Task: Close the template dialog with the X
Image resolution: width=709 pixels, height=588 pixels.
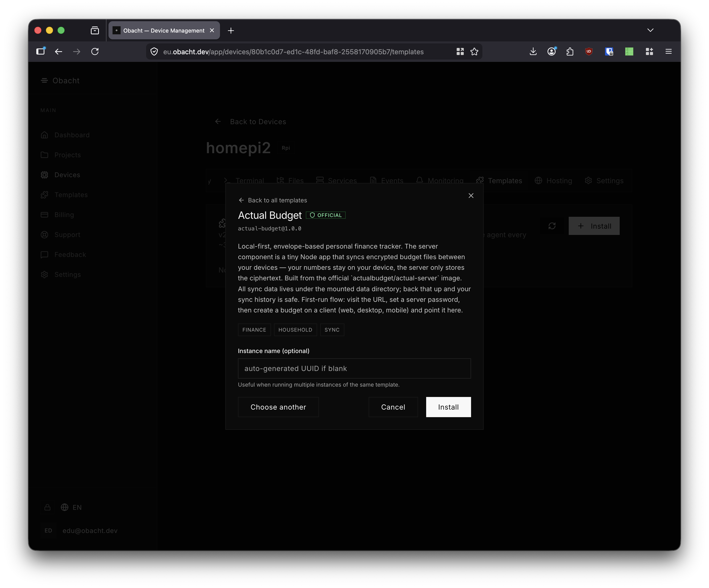Action: pos(471,196)
